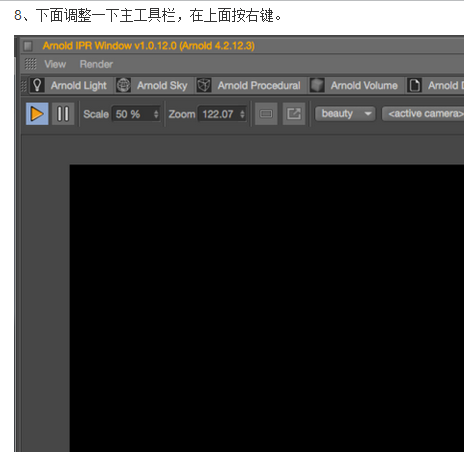Click the Scale 50 % field

[x=136, y=114]
